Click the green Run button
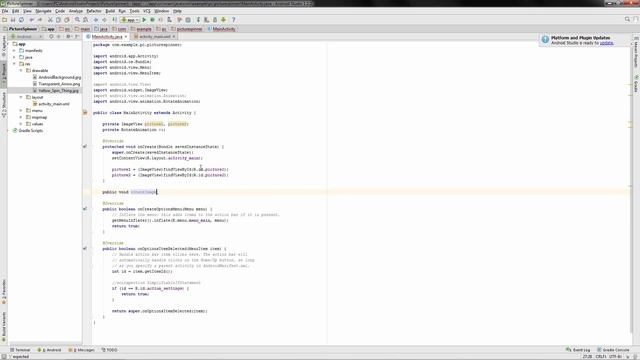The image size is (640, 360). coord(144,20)
